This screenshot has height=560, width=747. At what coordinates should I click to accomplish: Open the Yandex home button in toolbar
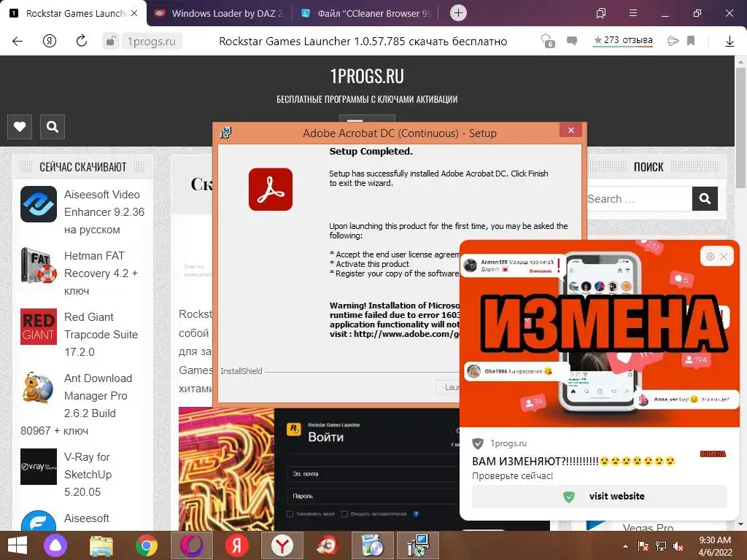50,41
